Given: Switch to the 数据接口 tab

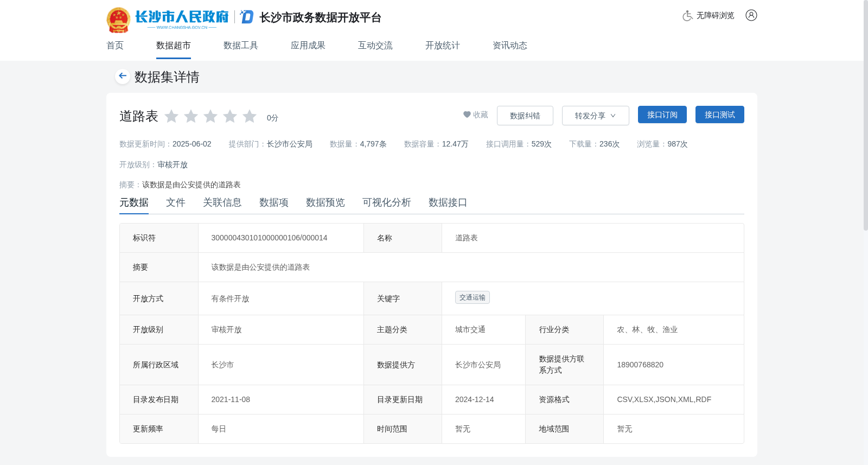Looking at the screenshot, I should 448,202.
